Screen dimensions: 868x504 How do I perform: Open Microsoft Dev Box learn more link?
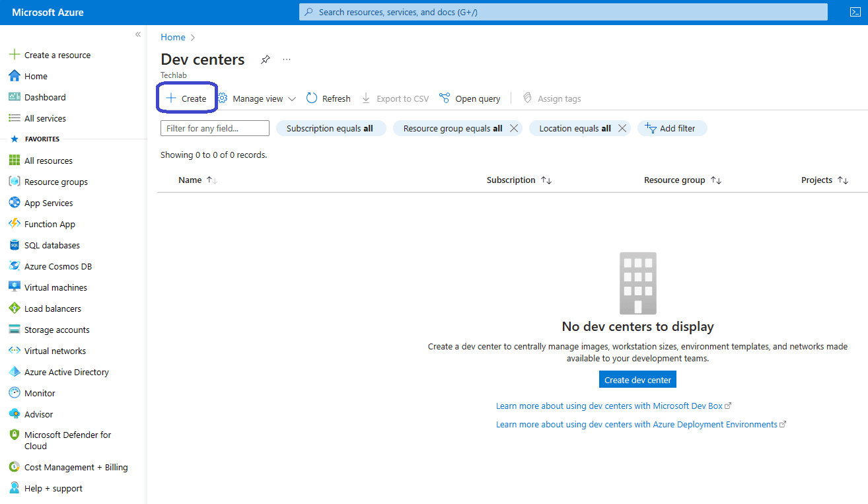click(x=609, y=406)
